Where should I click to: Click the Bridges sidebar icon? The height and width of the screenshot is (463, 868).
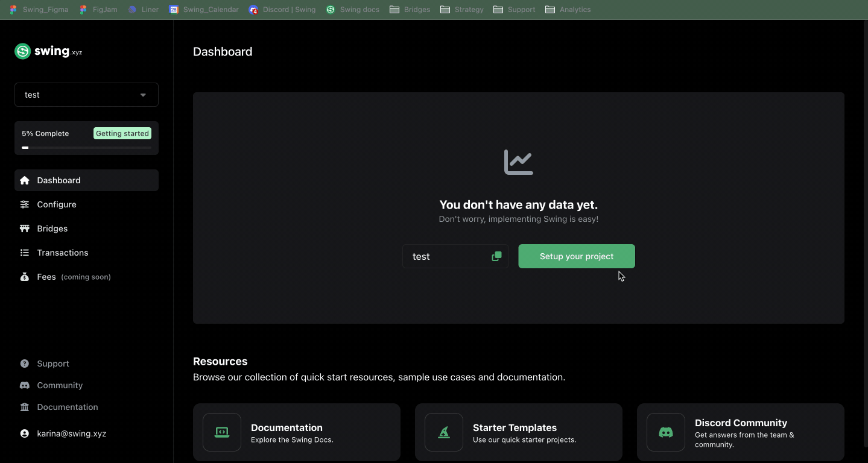coord(25,228)
